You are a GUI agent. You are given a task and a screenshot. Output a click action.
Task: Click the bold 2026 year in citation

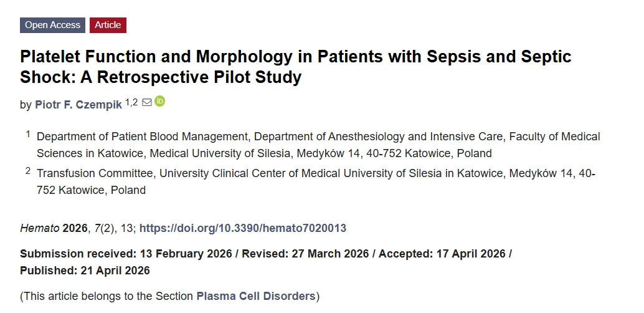75,228
